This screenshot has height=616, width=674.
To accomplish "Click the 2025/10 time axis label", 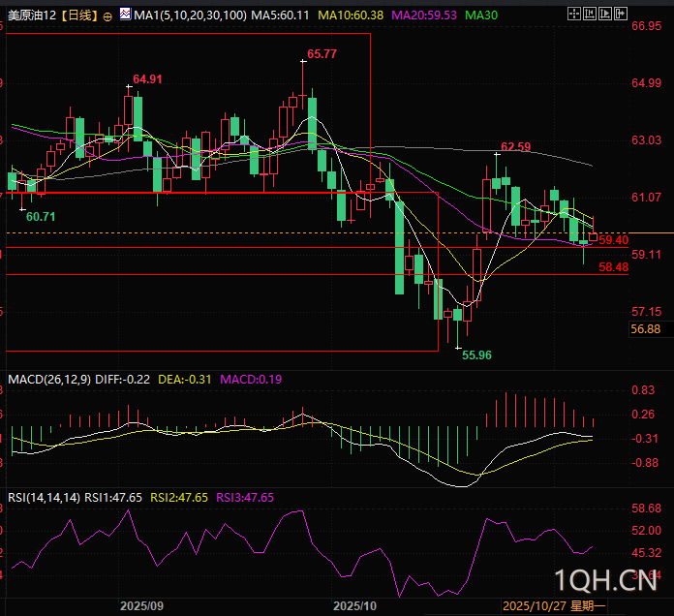I will (354, 606).
